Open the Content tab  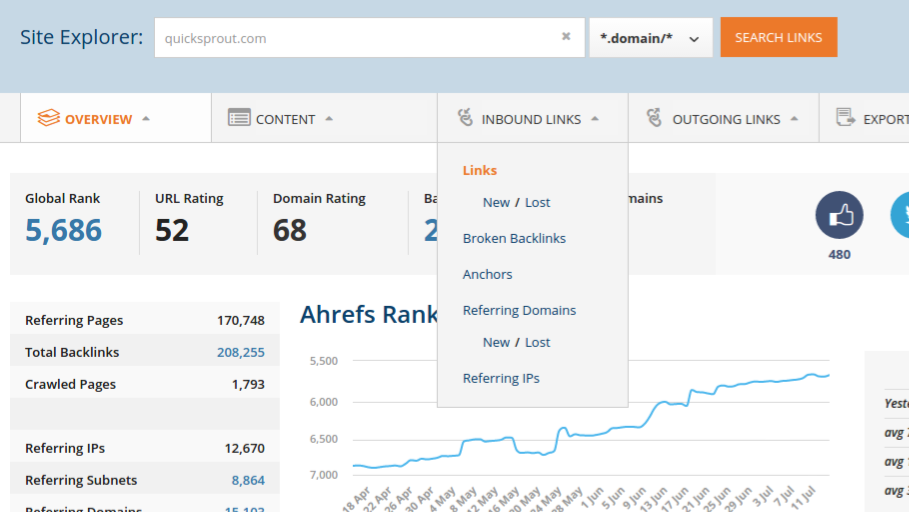[x=325, y=118]
